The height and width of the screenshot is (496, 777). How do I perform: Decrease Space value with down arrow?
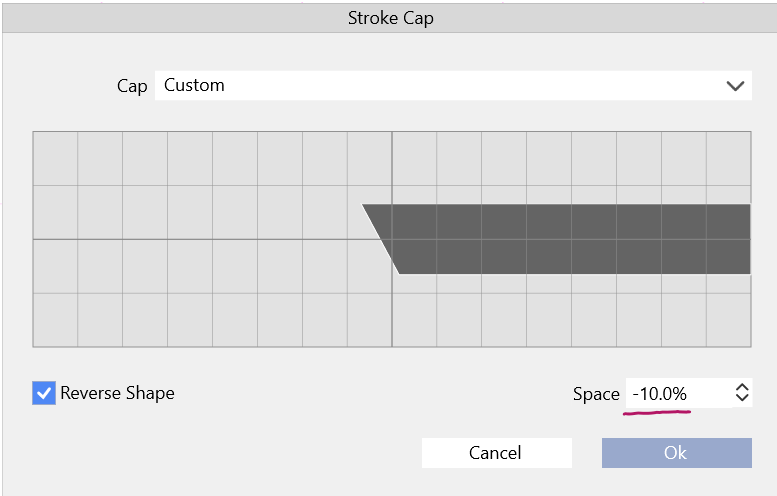click(x=742, y=400)
